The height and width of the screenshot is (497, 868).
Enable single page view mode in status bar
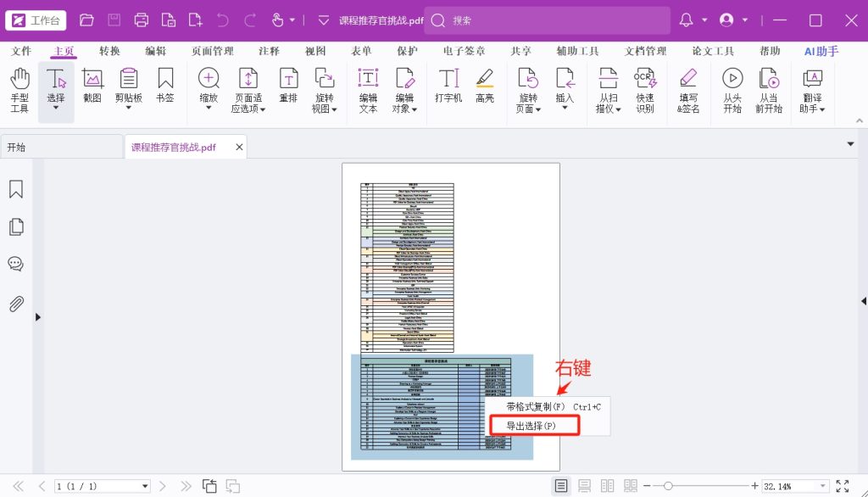point(561,486)
